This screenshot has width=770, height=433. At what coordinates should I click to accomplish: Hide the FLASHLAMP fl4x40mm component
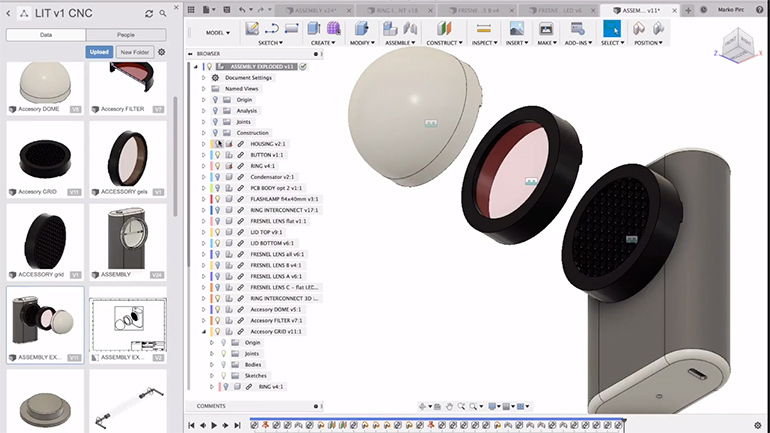[x=217, y=198]
